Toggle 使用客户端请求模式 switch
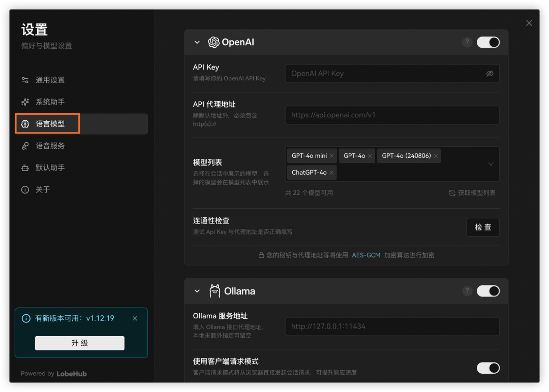This screenshot has width=549, height=392. click(x=488, y=368)
